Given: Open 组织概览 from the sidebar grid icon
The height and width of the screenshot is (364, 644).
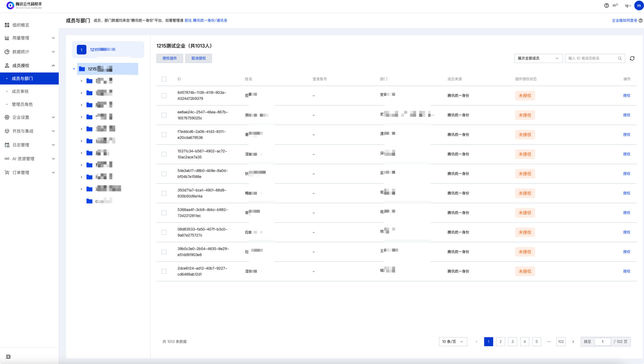Looking at the screenshot, I should pos(7,25).
